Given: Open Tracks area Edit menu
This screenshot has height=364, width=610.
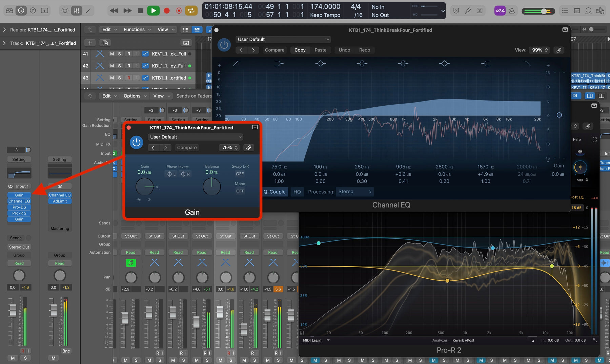Looking at the screenshot, I should point(109,29).
